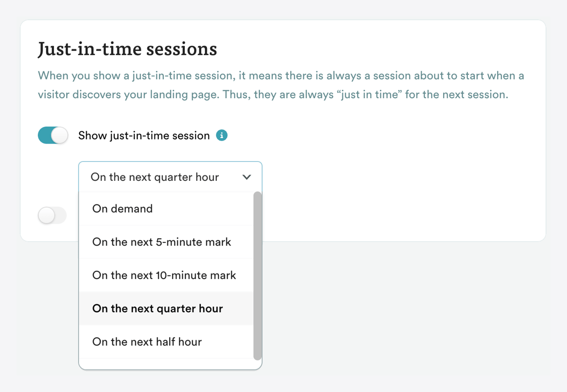The image size is (567, 392).
Task: Click the description paragraph about landing pages
Action: pyautogui.click(x=281, y=85)
